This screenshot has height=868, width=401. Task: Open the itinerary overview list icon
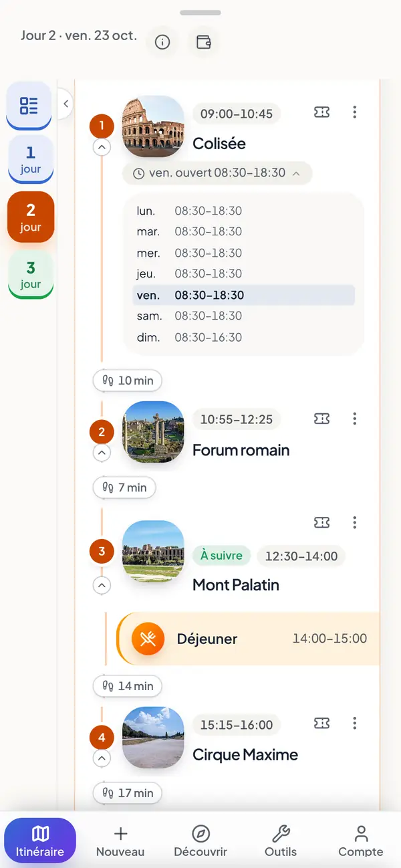tap(29, 105)
